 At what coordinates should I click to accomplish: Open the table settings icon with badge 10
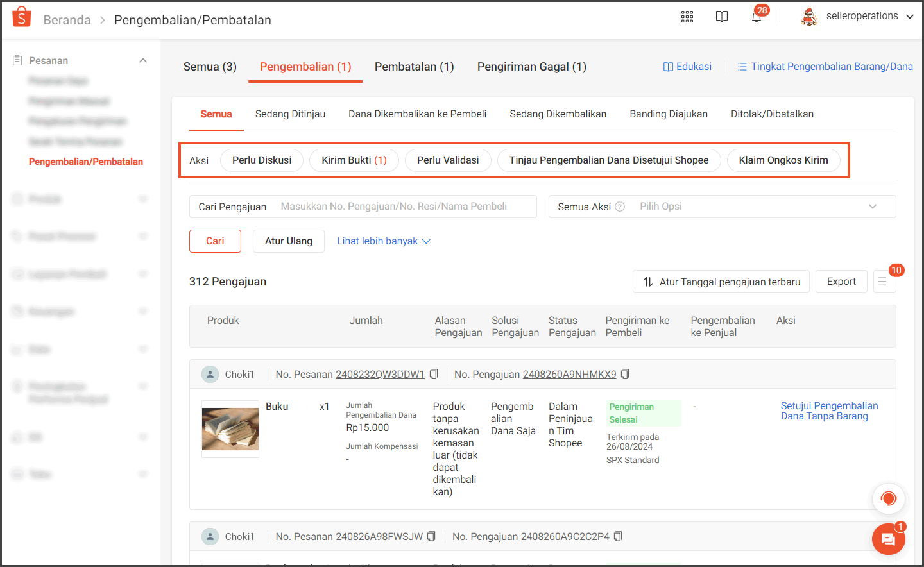[884, 282]
